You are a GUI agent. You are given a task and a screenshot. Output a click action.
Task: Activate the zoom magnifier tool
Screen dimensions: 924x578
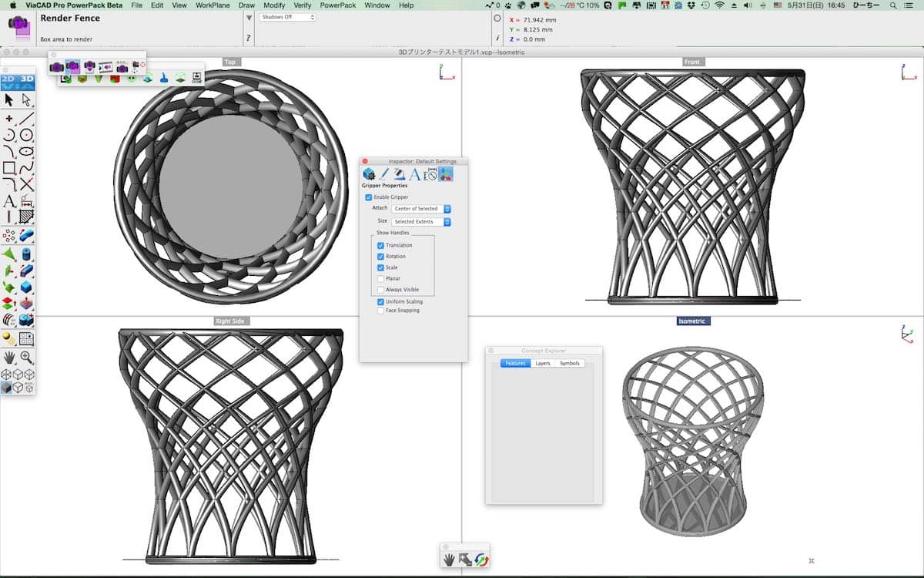27,358
